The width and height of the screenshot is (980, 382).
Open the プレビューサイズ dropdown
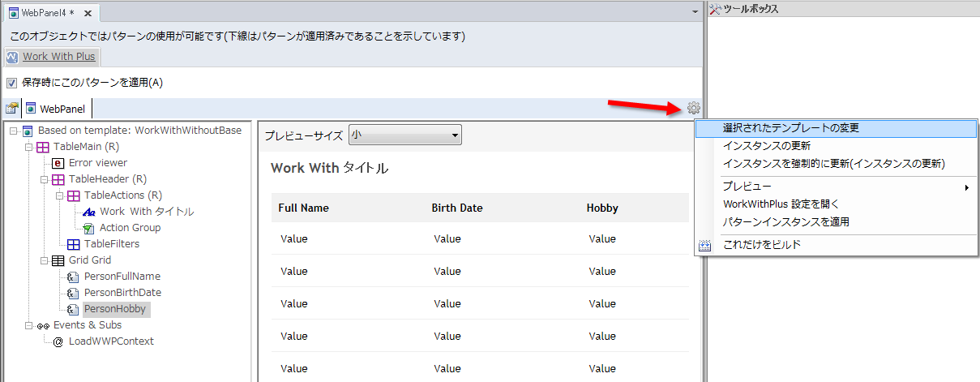coord(404,135)
